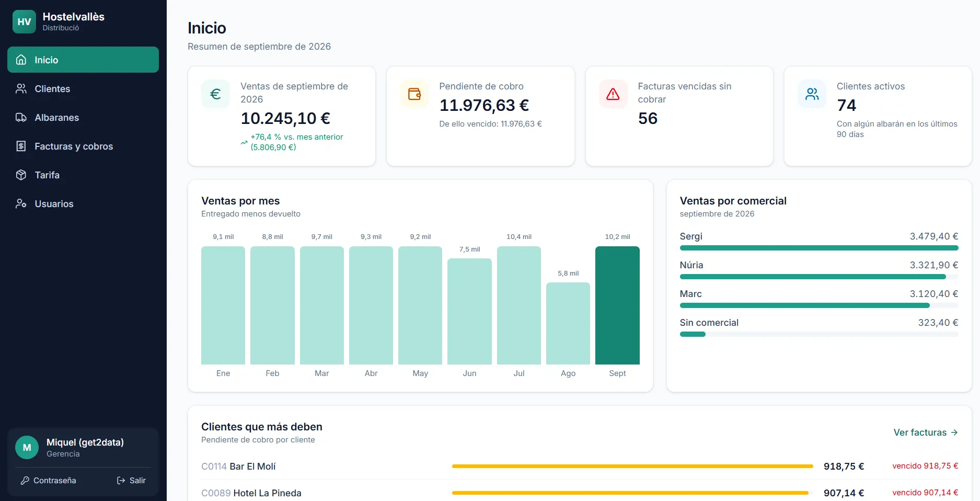This screenshot has width=980, height=501.
Task: Click Núria's sales progress bar
Action: [819, 277]
